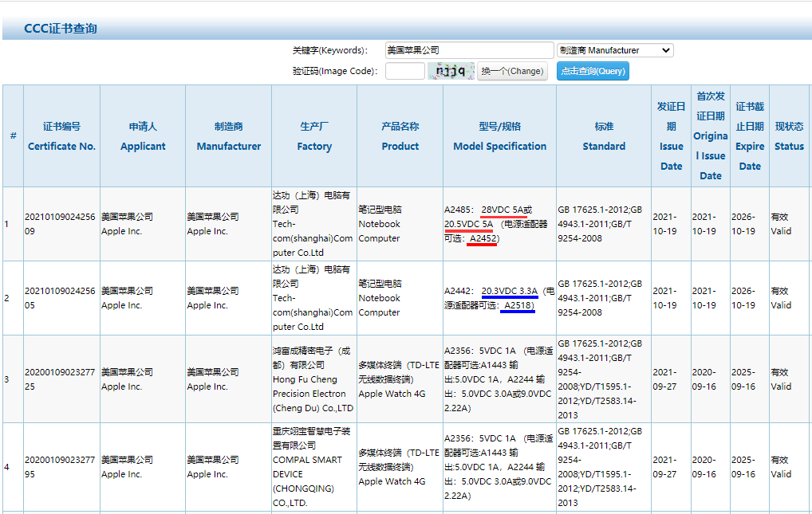Click the Image Code input field
The width and height of the screenshot is (812, 514).
[405, 71]
